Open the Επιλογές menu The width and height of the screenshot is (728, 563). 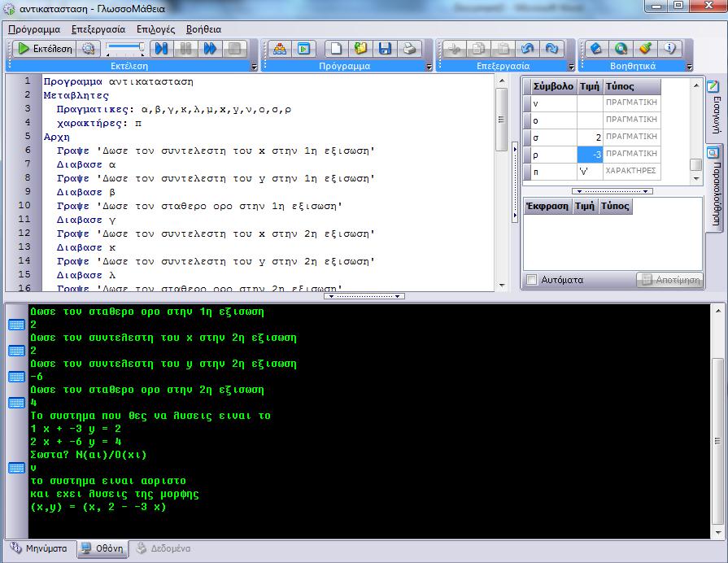[x=155, y=29]
